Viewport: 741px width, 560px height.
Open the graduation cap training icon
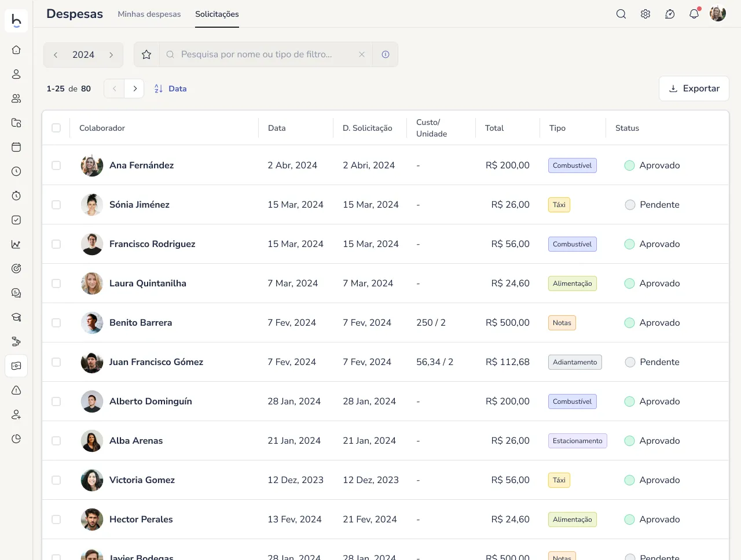point(16,317)
